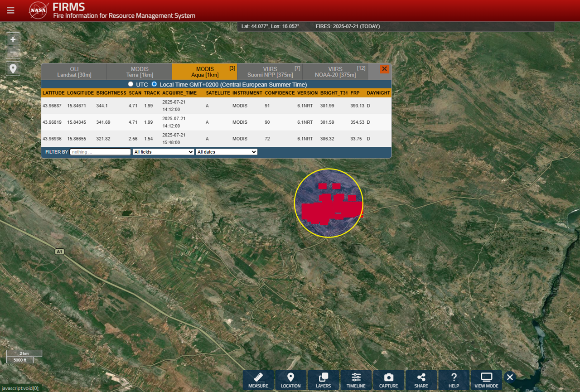Click the FIRMS title text

[68, 7]
